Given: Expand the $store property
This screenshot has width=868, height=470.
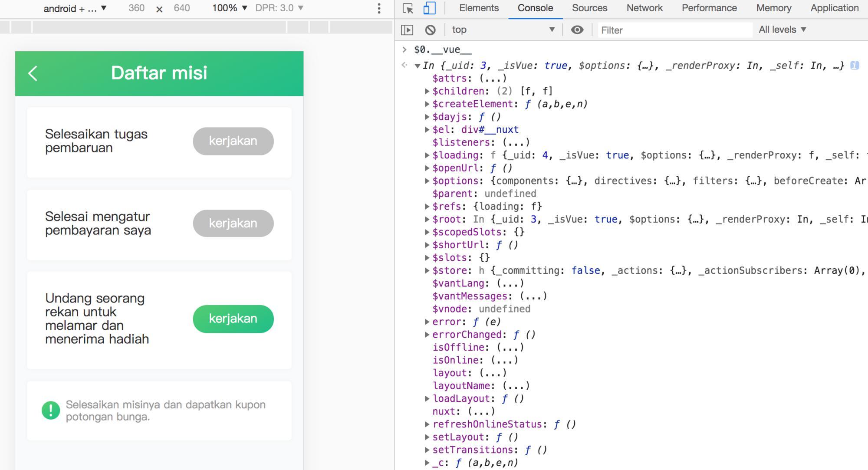Looking at the screenshot, I should 427,270.
